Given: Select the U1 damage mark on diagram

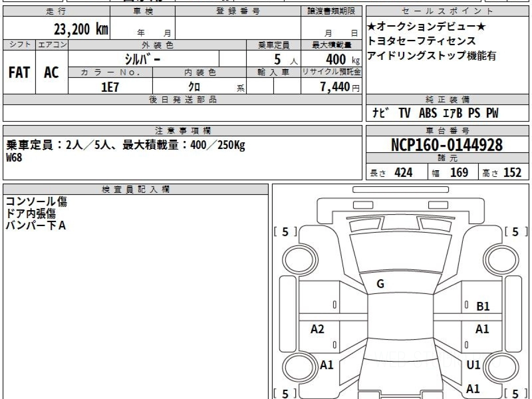Looking at the screenshot, I should [473, 365].
